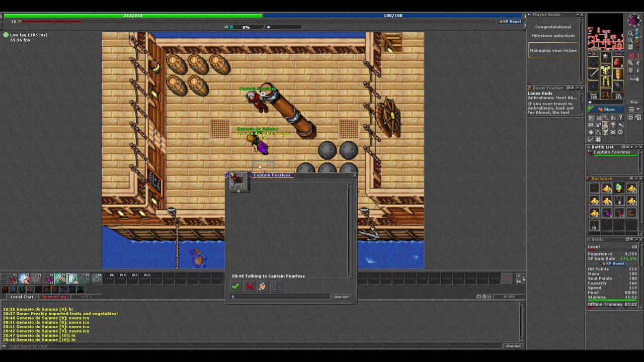Click the waving hand icon in the dialog
Viewport: 644px width, 362px height.
tap(262, 287)
